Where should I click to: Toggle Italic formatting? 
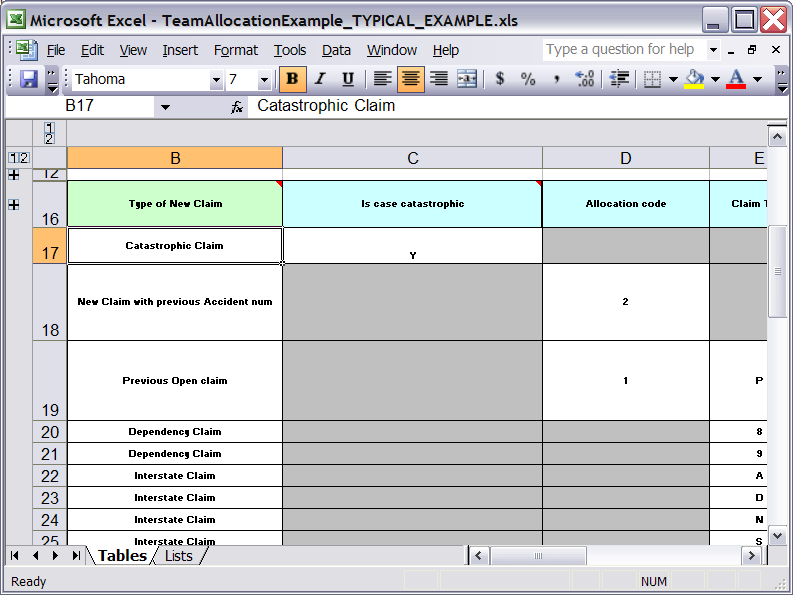pyautogui.click(x=320, y=80)
